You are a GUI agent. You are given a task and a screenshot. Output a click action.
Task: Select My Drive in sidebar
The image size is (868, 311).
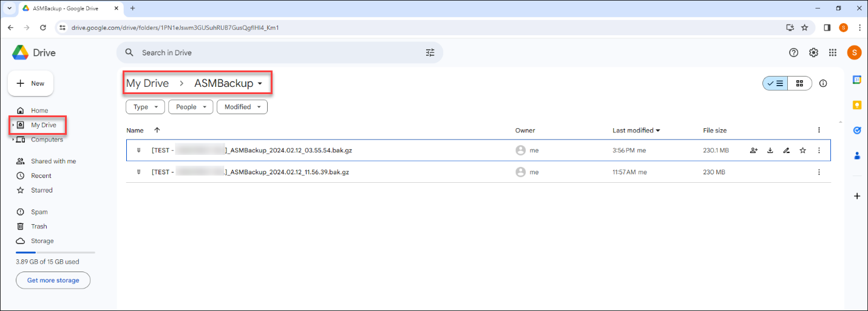click(x=44, y=125)
